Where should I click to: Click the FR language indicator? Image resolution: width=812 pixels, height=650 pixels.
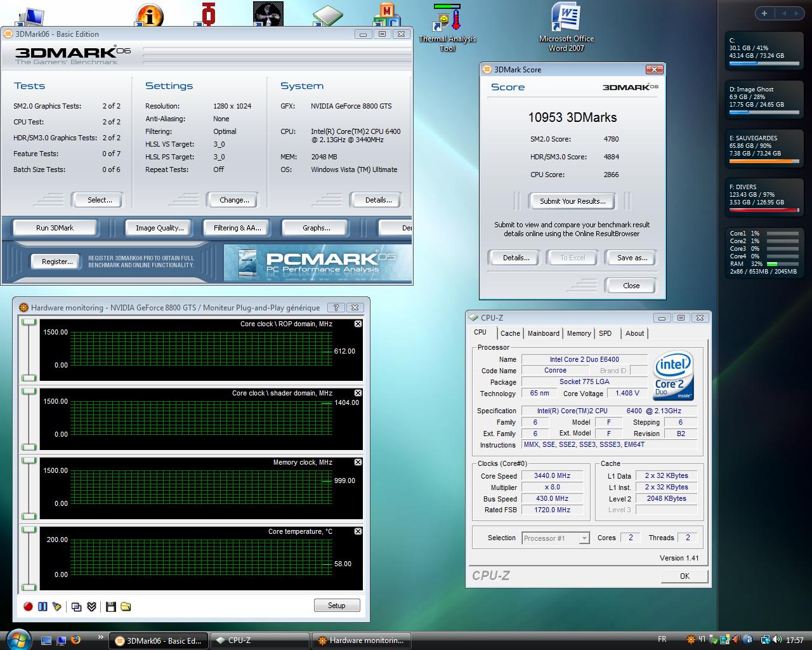click(x=662, y=640)
